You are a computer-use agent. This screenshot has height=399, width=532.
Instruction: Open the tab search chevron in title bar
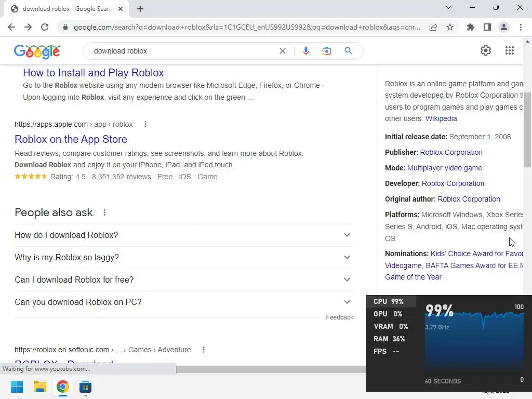448,7
